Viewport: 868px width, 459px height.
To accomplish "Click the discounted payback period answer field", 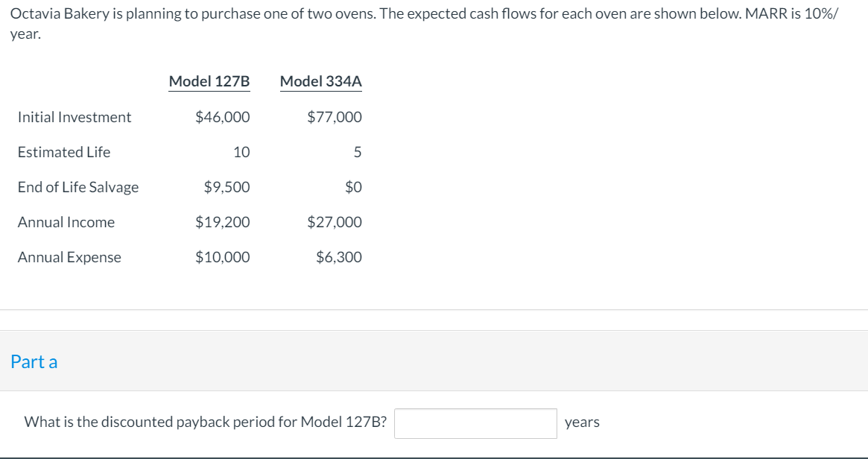I will point(475,423).
